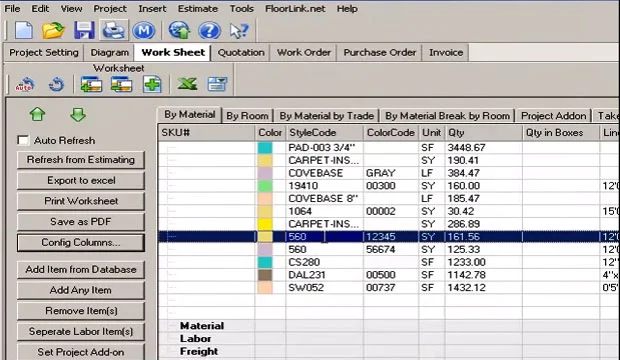Screen dimensions: 620x360
Task: Click the blue M circle icon
Action: click(143, 30)
